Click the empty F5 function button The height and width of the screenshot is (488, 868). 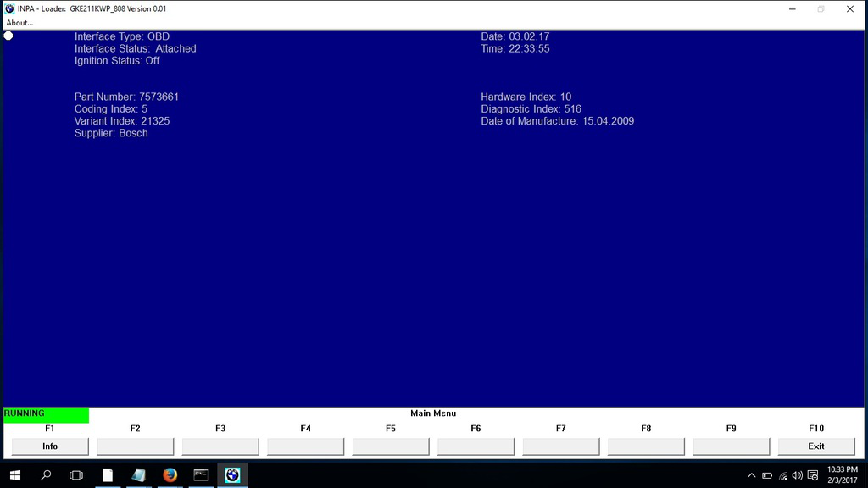390,446
